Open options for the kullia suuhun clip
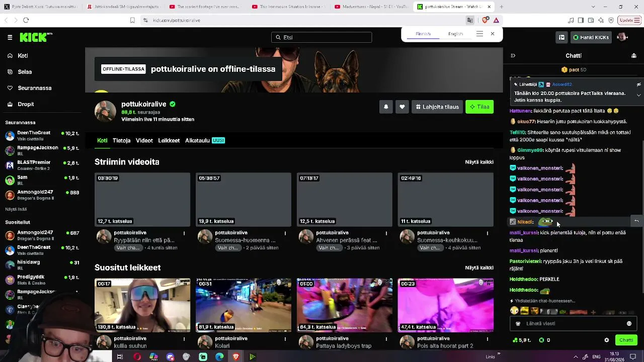This screenshot has width=644, height=362. coord(184,339)
